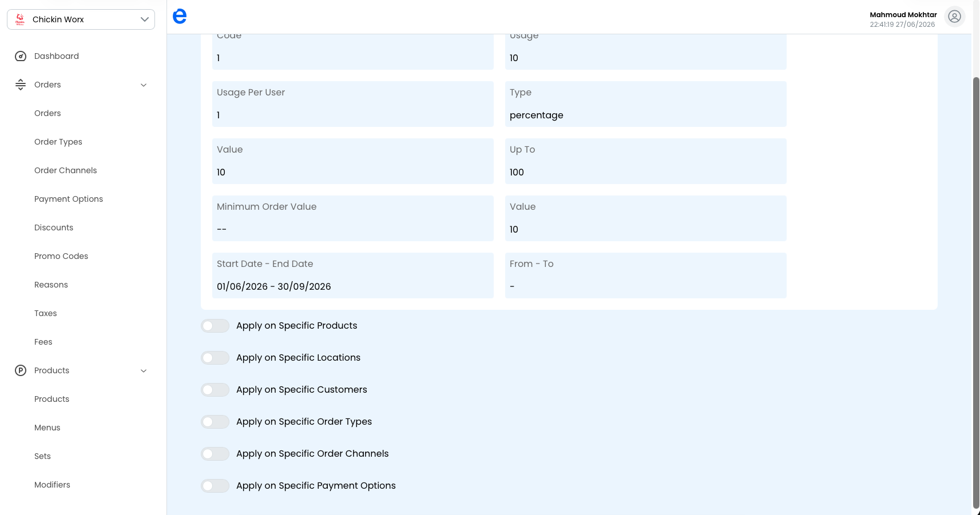This screenshot has width=980, height=515.
Task: Open the Products submenu item
Action: pyautogui.click(x=51, y=399)
